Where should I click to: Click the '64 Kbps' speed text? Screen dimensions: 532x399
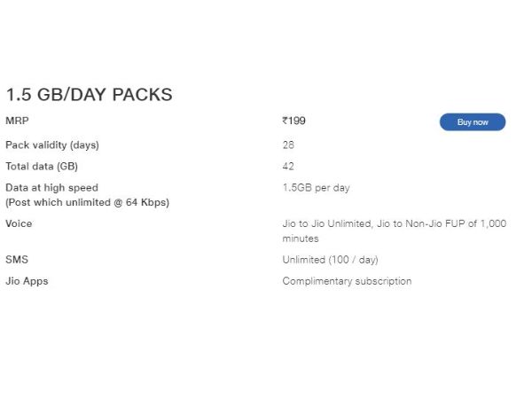[x=145, y=202]
